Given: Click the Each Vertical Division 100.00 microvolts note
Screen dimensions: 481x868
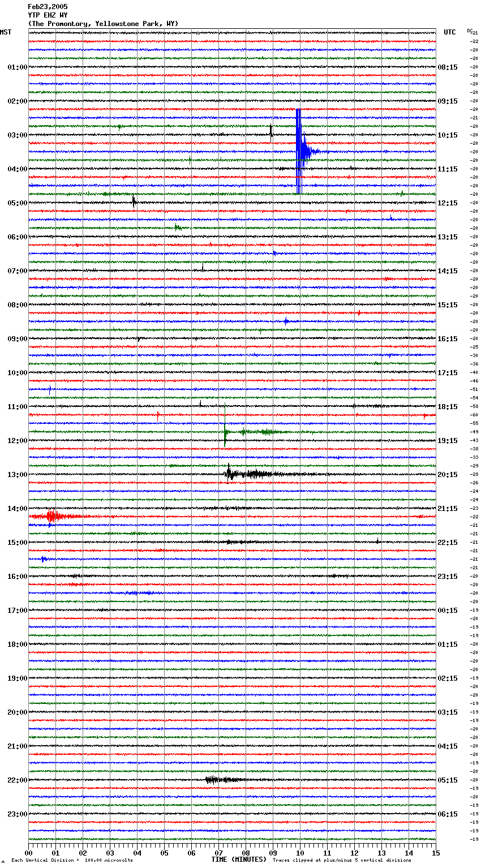Looking at the screenshot, I should tap(72, 860).
